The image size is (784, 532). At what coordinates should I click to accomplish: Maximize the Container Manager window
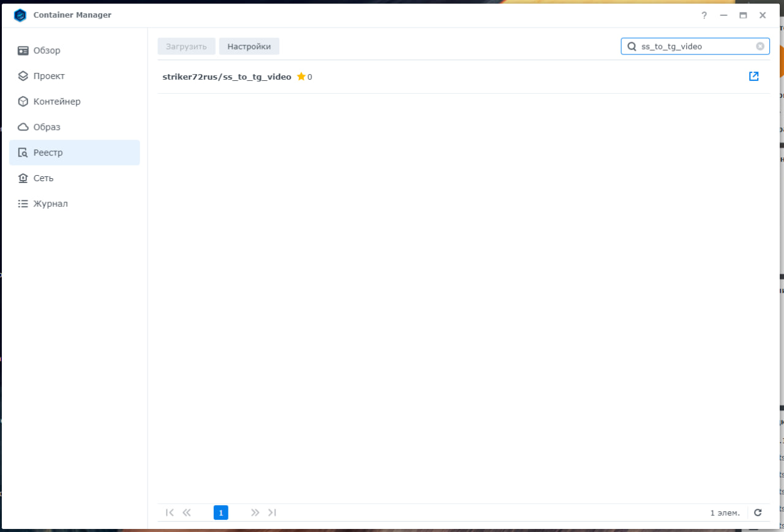point(743,15)
